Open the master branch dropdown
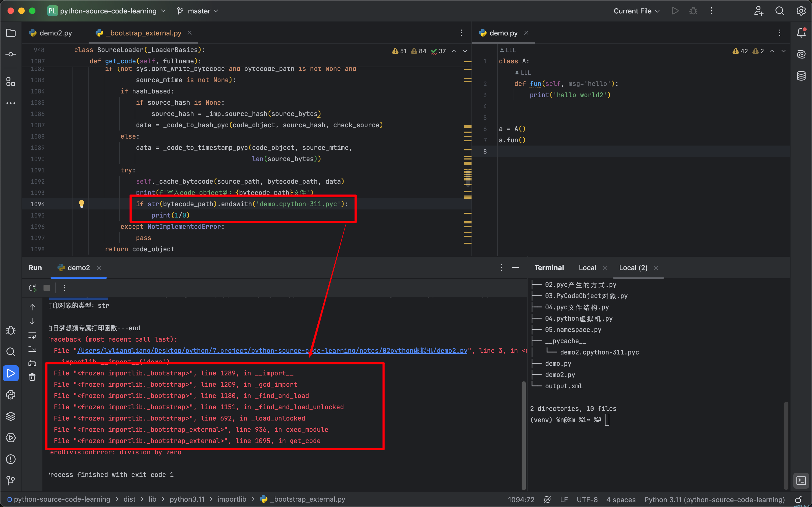This screenshot has width=812, height=507. (198, 11)
